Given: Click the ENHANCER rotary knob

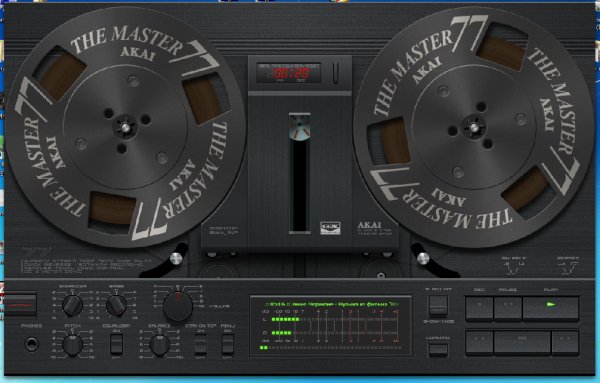Looking at the screenshot, I should tap(73, 305).
